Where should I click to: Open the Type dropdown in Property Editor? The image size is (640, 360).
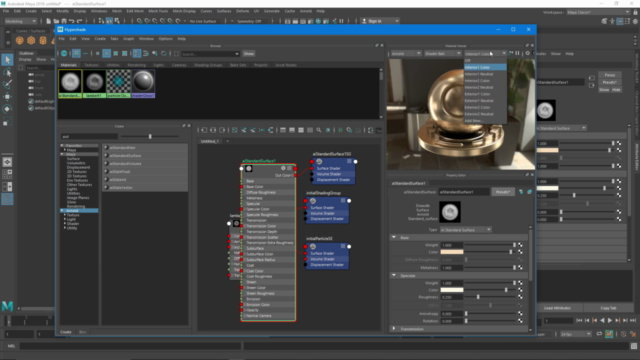pos(466,230)
